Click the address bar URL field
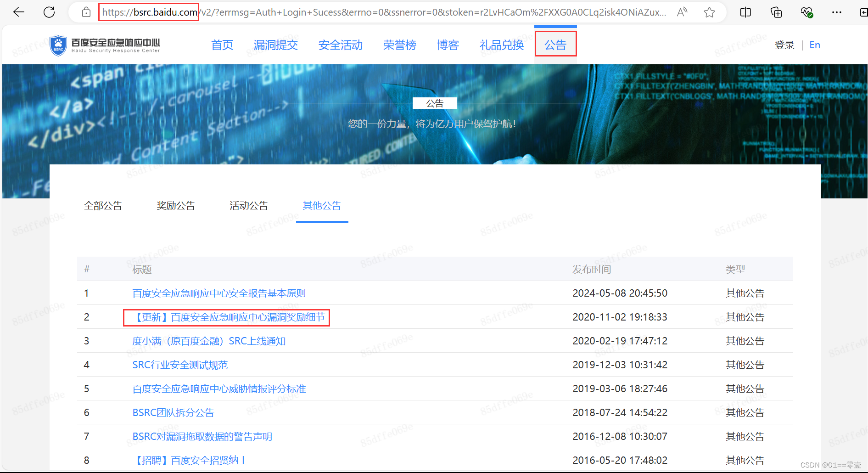This screenshot has width=868, height=473. point(384,12)
